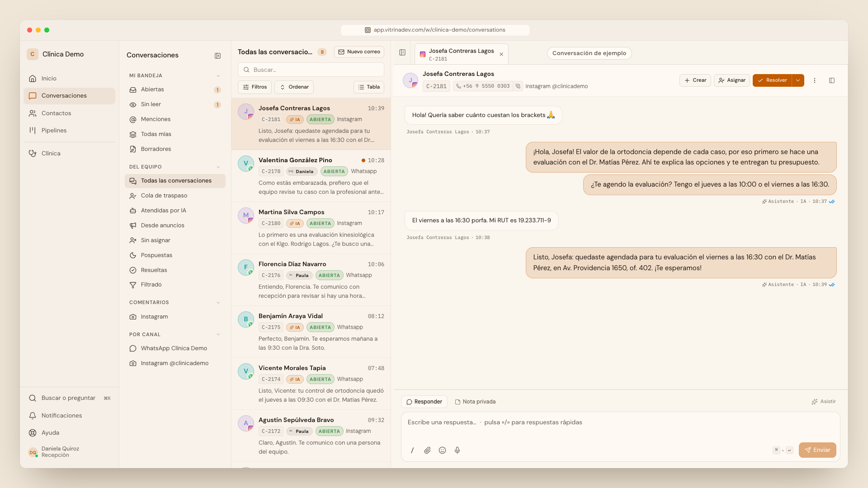This screenshot has height=488, width=868.
Task: Open the Contactos section
Action: [x=70, y=113]
